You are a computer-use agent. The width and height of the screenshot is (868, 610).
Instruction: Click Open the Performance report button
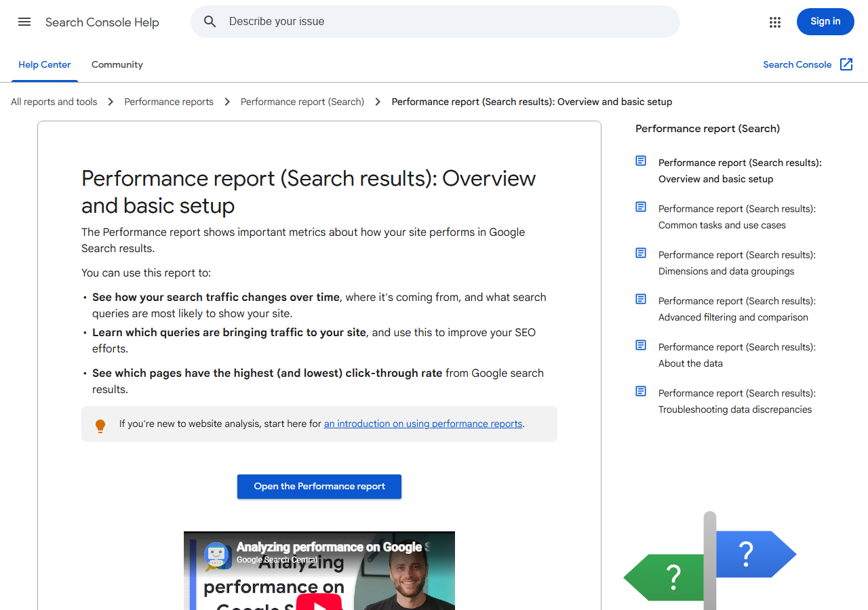tap(319, 487)
